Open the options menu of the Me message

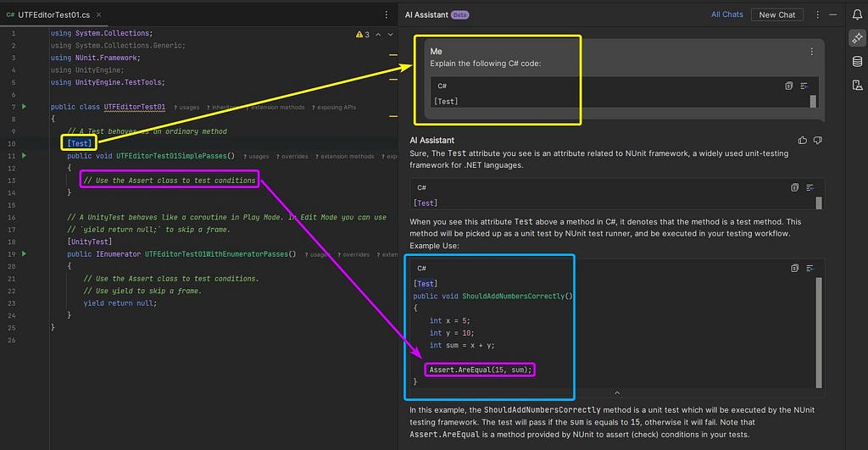[x=811, y=52]
